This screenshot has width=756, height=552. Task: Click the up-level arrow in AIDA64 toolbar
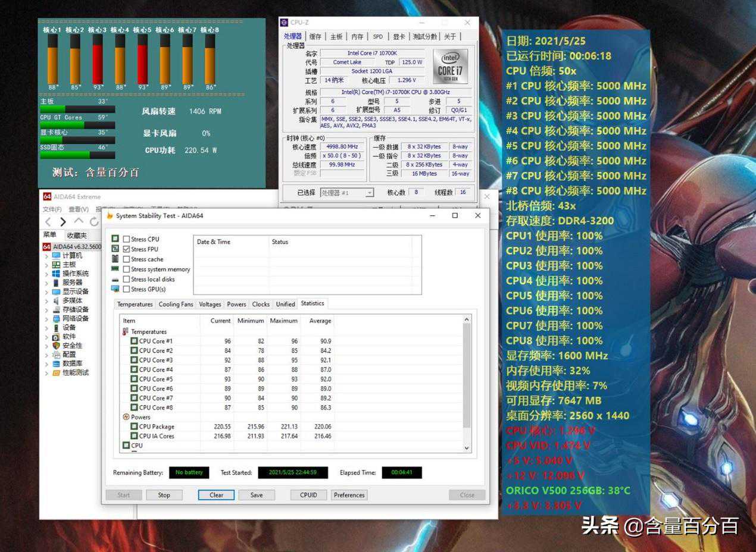[x=79, y=222]
